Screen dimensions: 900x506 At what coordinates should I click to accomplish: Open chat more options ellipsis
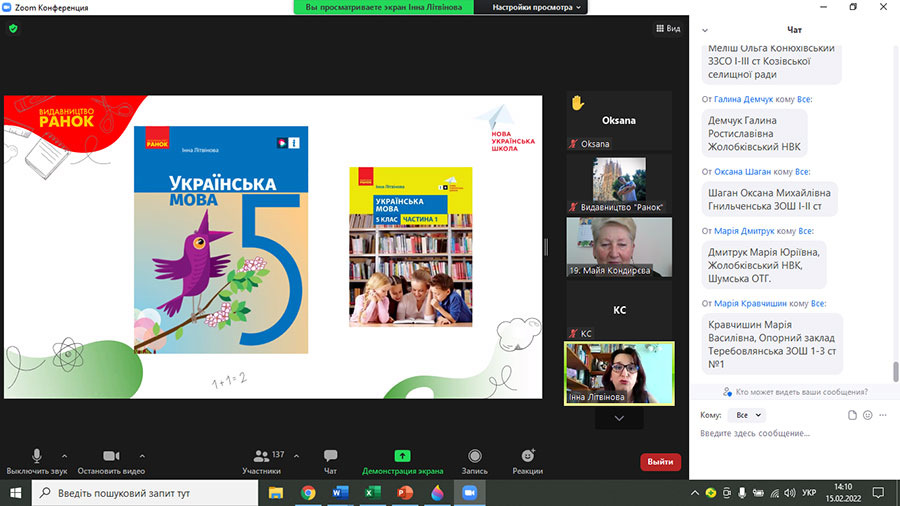[883, 415]
